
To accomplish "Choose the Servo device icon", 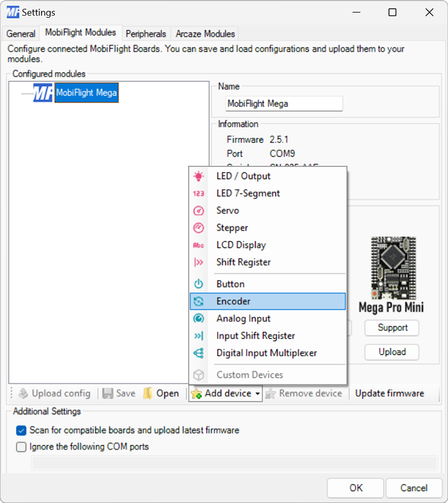I will 199,211.
